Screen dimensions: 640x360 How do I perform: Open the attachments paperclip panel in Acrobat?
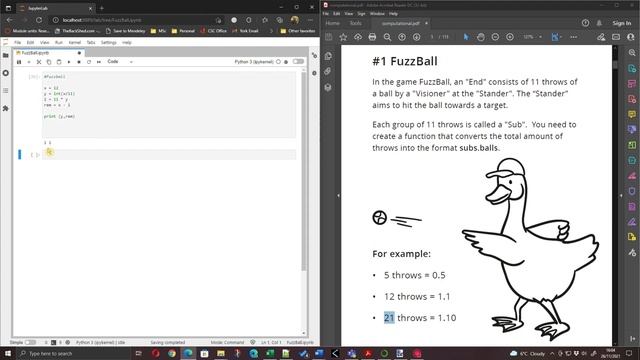[x=328, y=71]
